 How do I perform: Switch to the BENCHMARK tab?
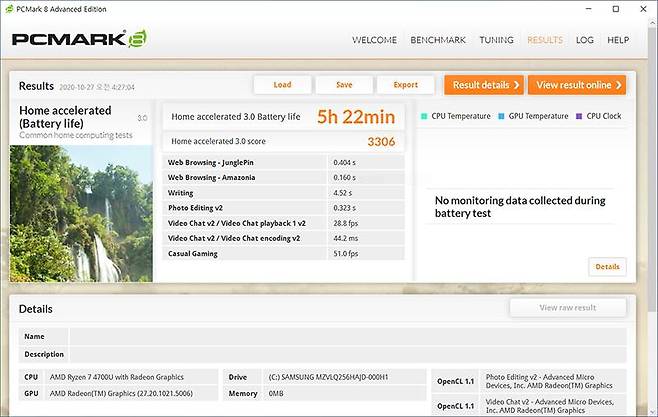click(440, 40)
